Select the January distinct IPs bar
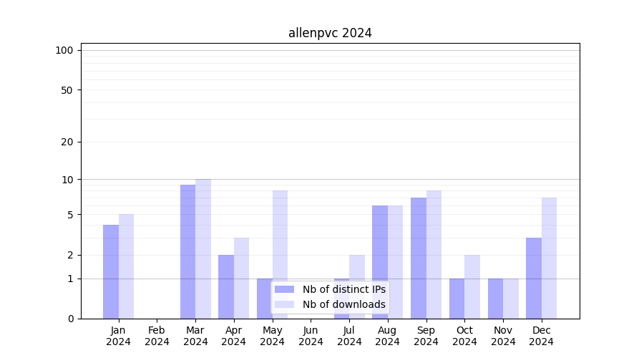 point(111,271)
